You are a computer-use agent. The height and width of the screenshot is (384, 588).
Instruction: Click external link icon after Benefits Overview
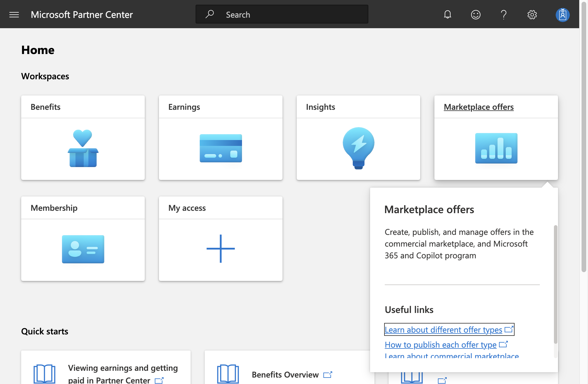(x=328, y=375)
